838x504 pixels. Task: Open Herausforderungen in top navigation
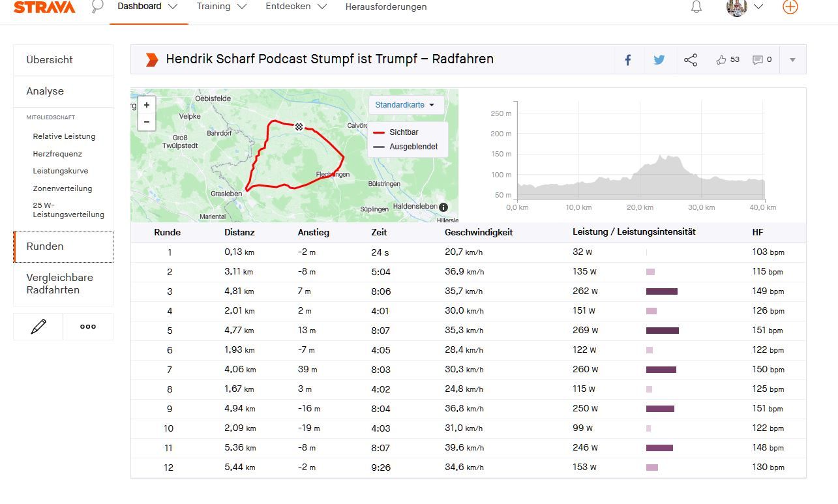click(x=385, y=7)
